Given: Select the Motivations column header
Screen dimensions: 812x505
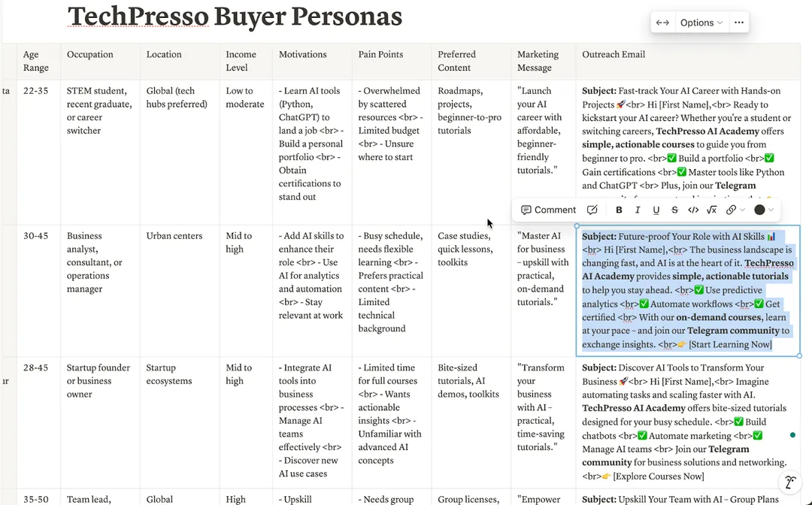Looking at the screenshot, I should point(312,61).
